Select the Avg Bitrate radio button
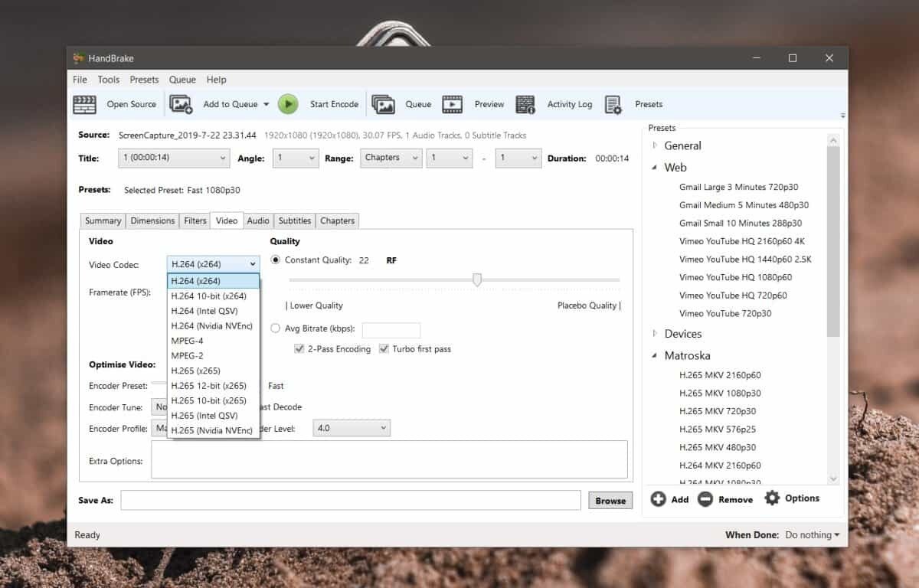This screenshot has width=919, height=588. coord(276,328)
